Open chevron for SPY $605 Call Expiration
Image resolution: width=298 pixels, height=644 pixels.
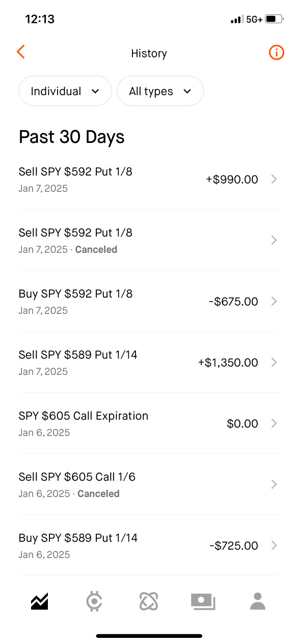274,423
